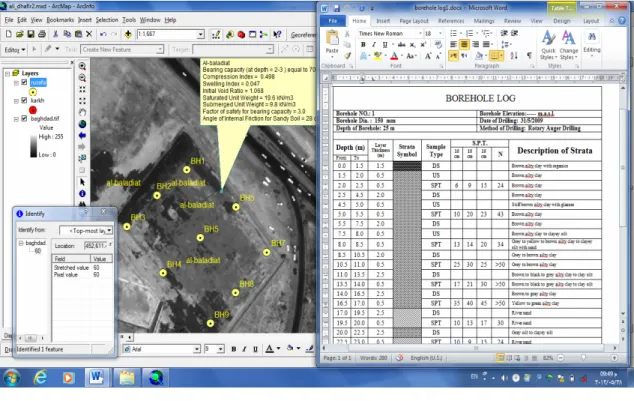Image resolution: width=634 pixels, height=401 pixels.
Task: Open the ArcCatalog icon in ArcMap toolbar
Action: click(x=230, y=34)
